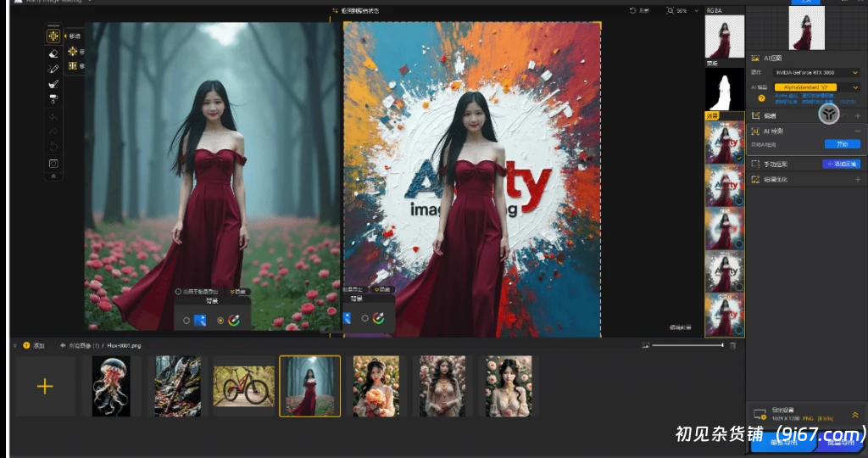Click the square compare-view tool icon
Screen dimensions: 868x458
53,164
